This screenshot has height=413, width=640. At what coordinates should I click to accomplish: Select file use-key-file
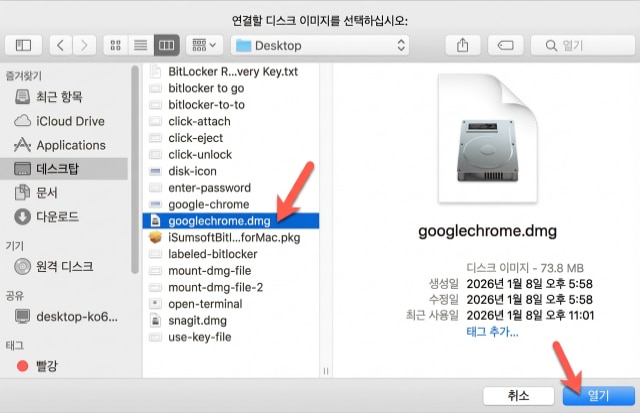pyautogui.click(x=231, y=337)
